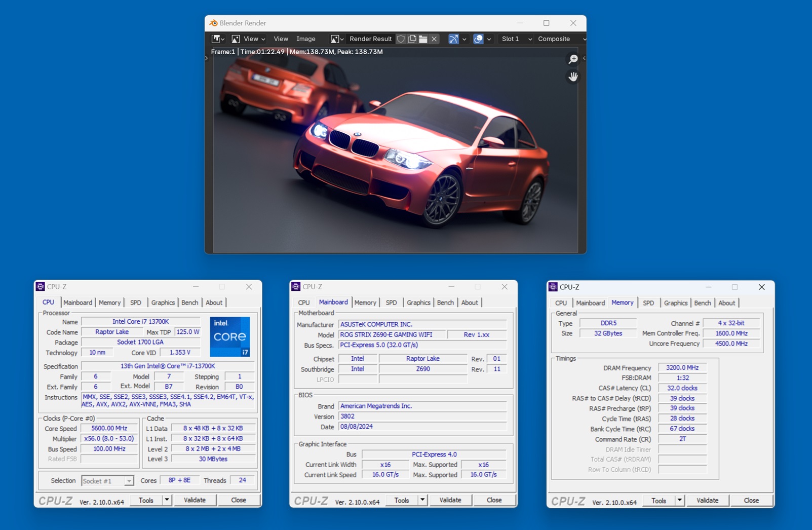Click Validate in left CPU-Z window
Image resolution: width=812 pixels, height=530 pixels.
(195, 500)
